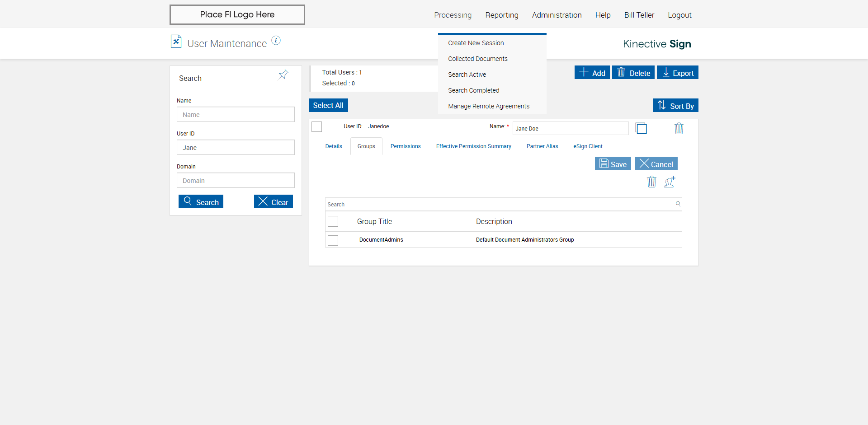Log out via Logout link

(x=679, y=15)
